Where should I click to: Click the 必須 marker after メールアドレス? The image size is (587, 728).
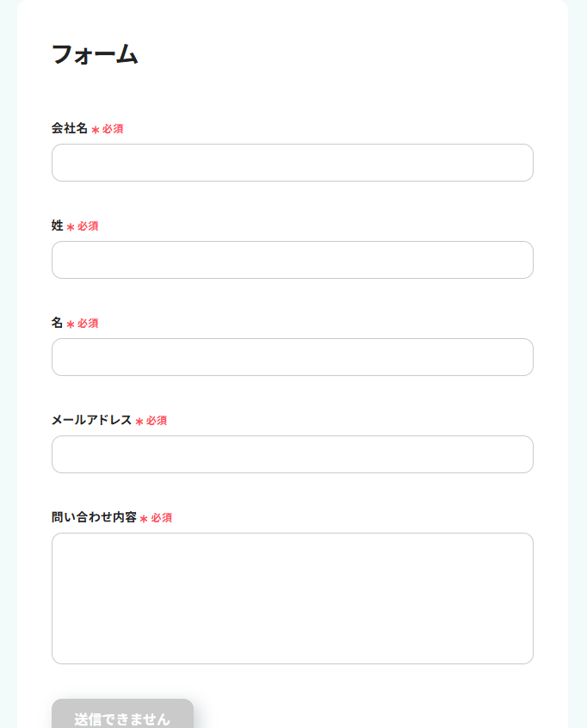click(x=157, y=421)
